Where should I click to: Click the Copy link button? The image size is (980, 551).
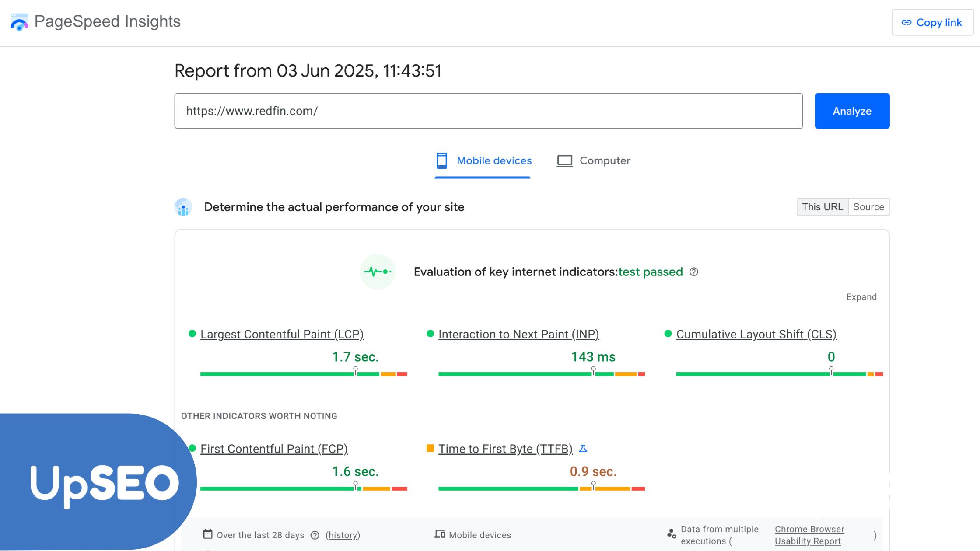pyautogui.click(x=933, y=22)
